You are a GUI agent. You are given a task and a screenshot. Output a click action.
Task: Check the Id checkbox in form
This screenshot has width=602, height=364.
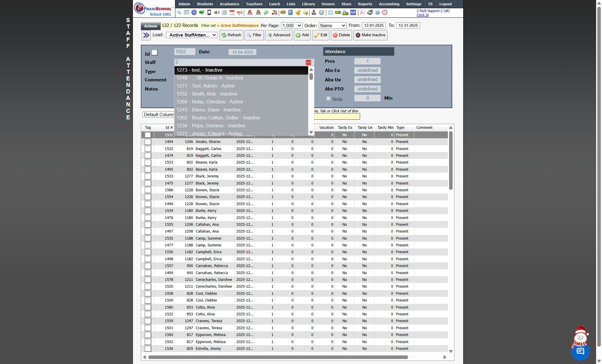point(154,53)
